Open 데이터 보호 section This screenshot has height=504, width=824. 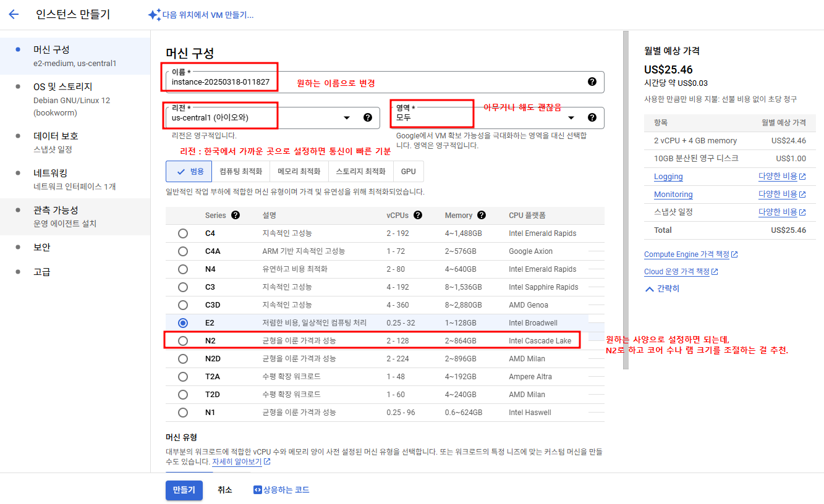coord(75,142)
